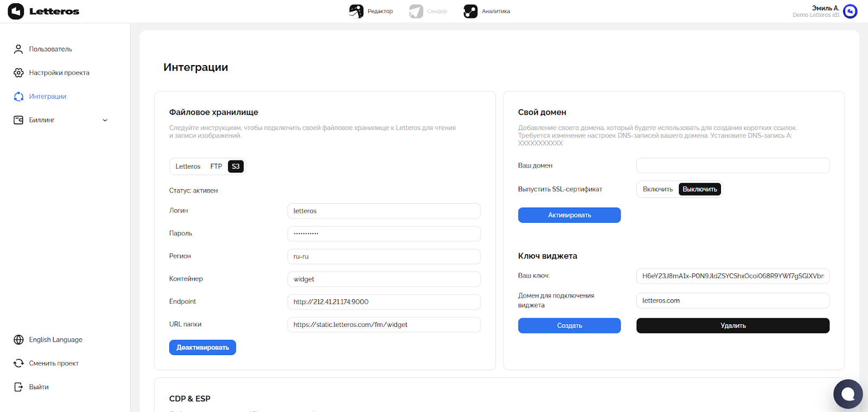Enable SSL certificate with Включить

[x=658, y=189]
